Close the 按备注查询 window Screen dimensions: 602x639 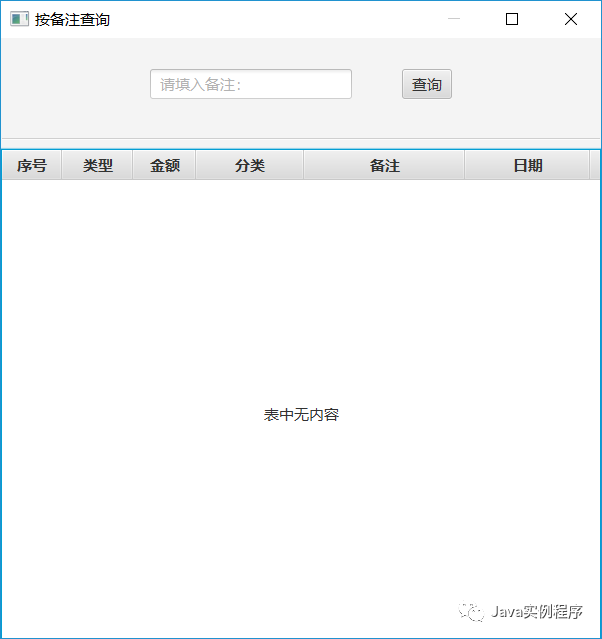pos(570,19)
